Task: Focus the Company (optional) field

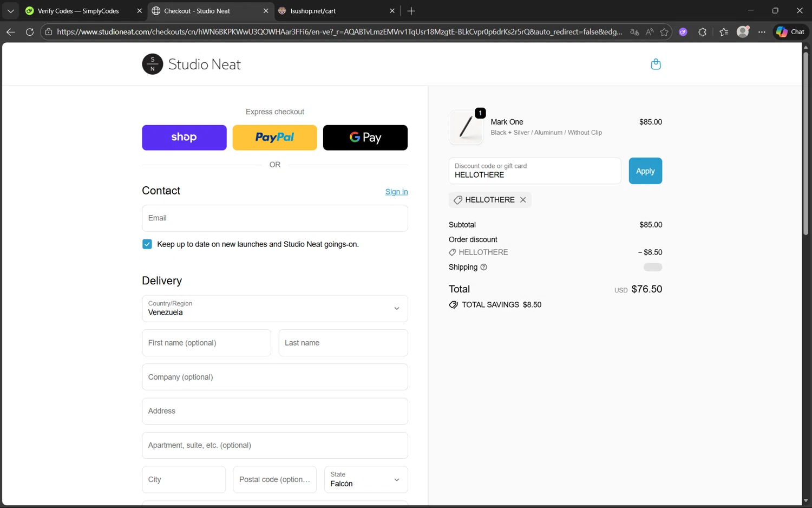Action: pos(275,377)
